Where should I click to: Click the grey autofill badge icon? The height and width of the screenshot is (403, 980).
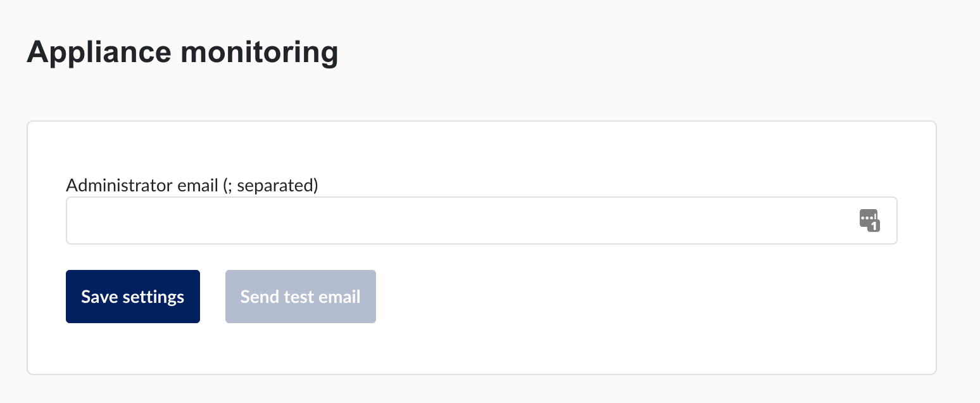pyautogui.click(x=869, y=220)
